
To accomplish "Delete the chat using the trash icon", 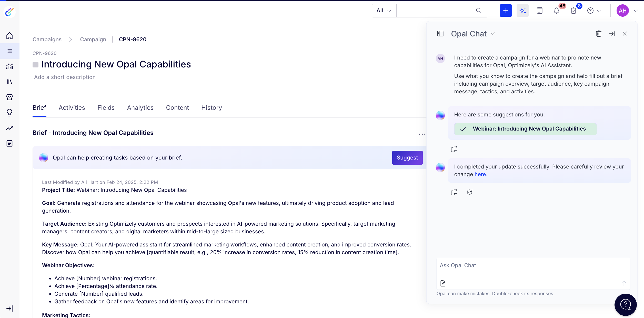I will point(599,34).
